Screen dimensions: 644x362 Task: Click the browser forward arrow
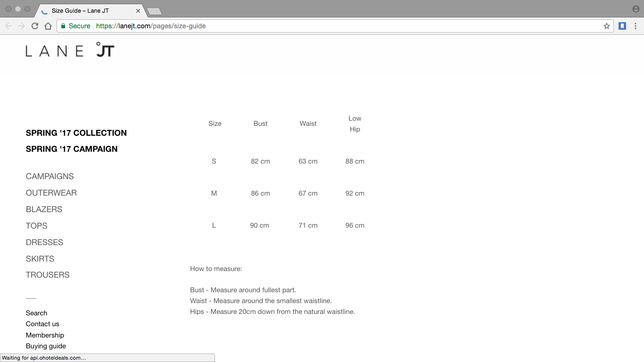pyautogui.click(x=22, y=26)
